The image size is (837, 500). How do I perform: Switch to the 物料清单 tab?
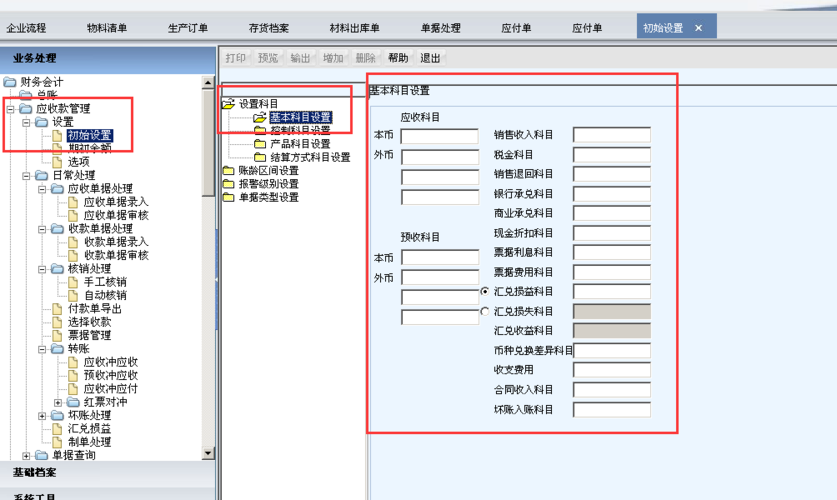pyautogui.click(x=107, y=28)
